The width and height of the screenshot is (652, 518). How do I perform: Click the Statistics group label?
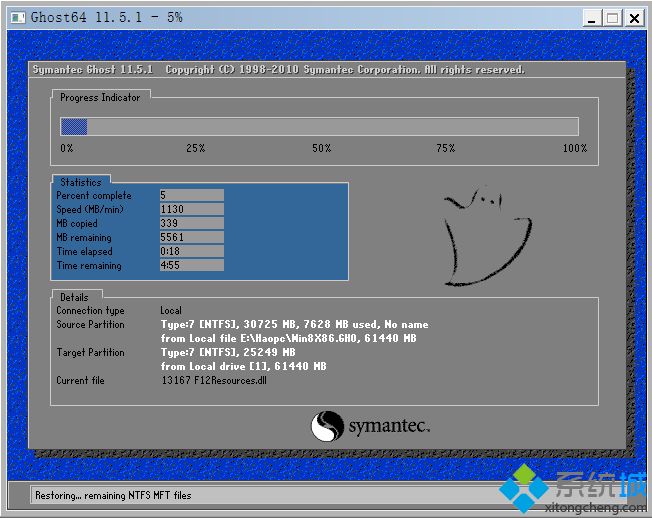(81, 182)
